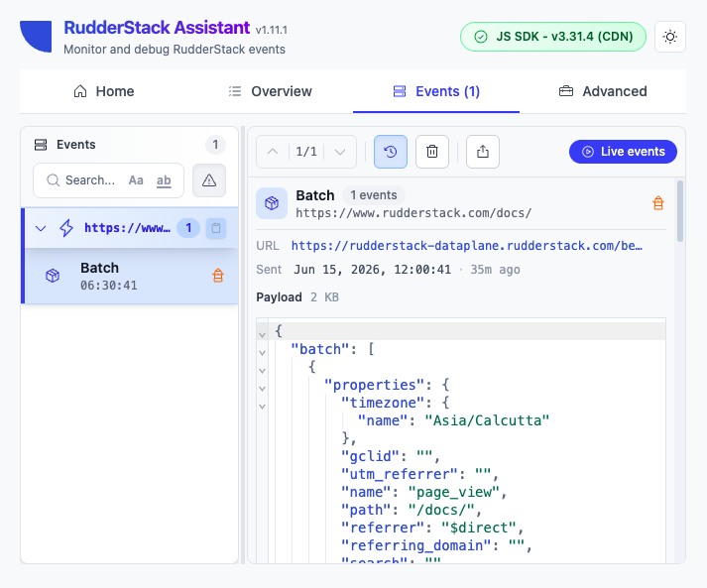Select the Events (1) tab
The height and width of the screenshot is (588, 707).
(436, 91)
